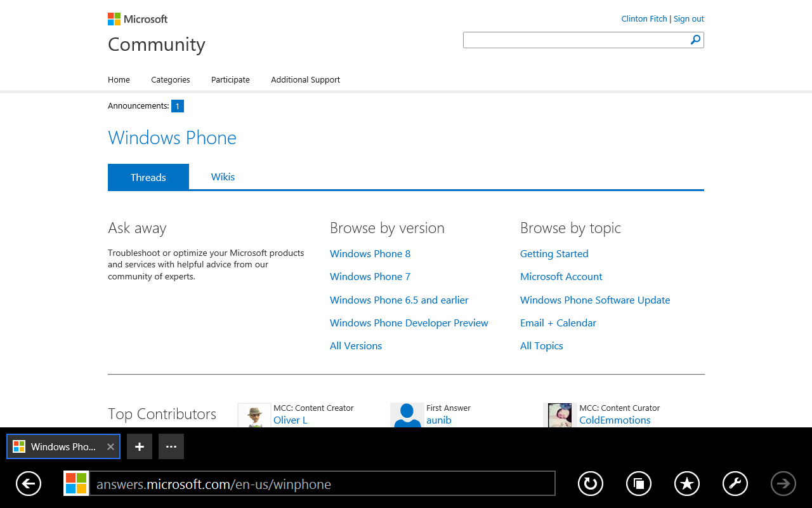The height and width of the screenshot is (508, 812).
Task: Open the Windows Phone heading link
Action: click(172, 138)
